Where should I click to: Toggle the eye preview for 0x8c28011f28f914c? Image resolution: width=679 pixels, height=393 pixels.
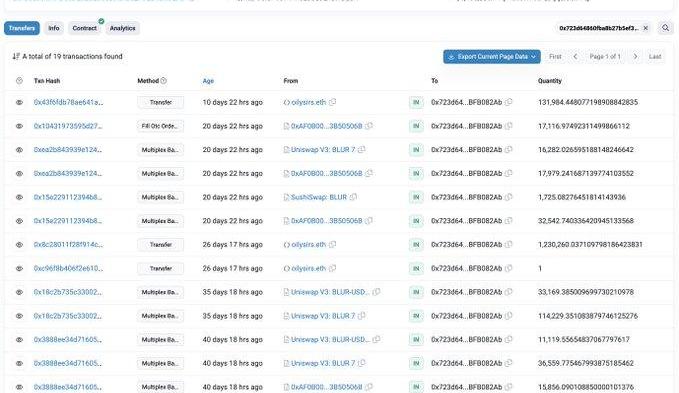pos(19,245)
